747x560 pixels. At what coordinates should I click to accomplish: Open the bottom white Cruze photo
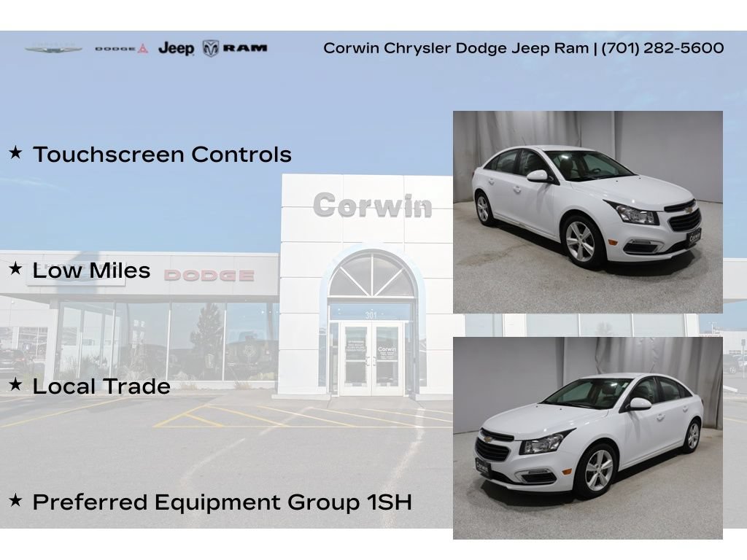point(587,438)
